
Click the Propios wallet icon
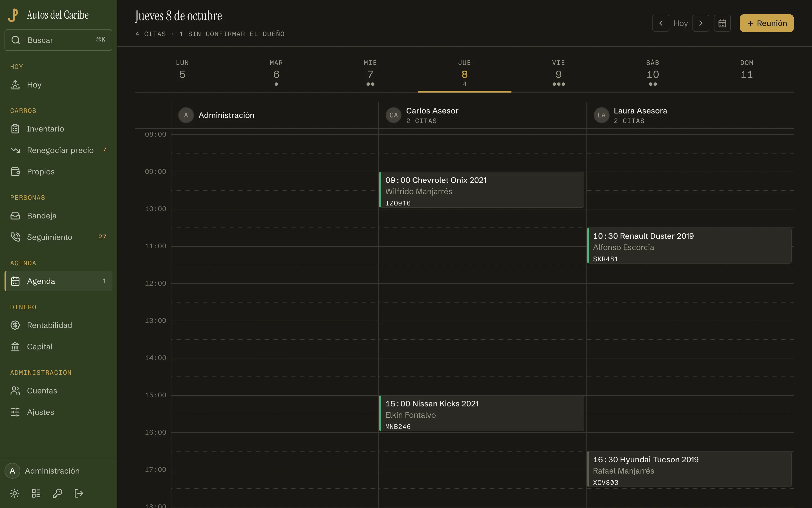coord(15,172)
